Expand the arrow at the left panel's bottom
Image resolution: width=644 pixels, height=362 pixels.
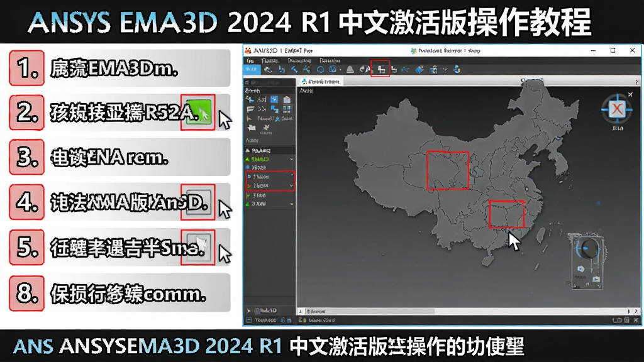pyautogui.click(x=248, y=310)
